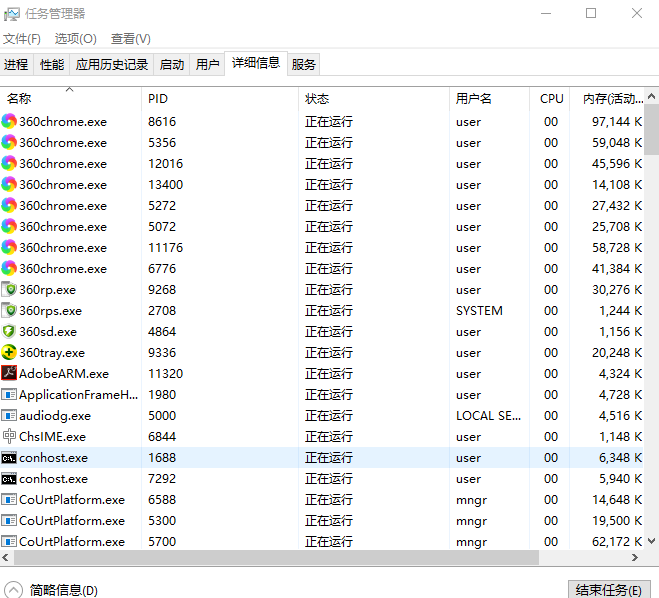The width and height of the screenshot is (659, 598).
Task: Click the ApplicationFrameH... process icon
Action: coord(9,395)
